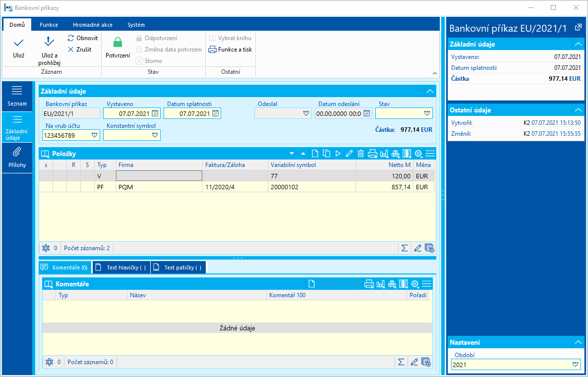This screenshot has width=588, height=377.
Task: Click the green Potvrzení lock icon
Action: [118, 43]
